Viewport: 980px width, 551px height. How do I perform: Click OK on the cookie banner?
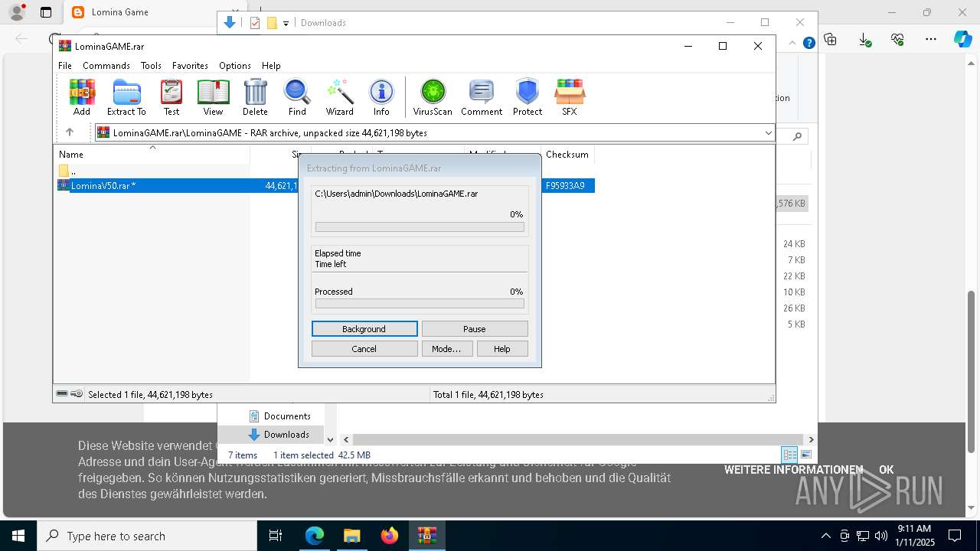tap(886, 470)
